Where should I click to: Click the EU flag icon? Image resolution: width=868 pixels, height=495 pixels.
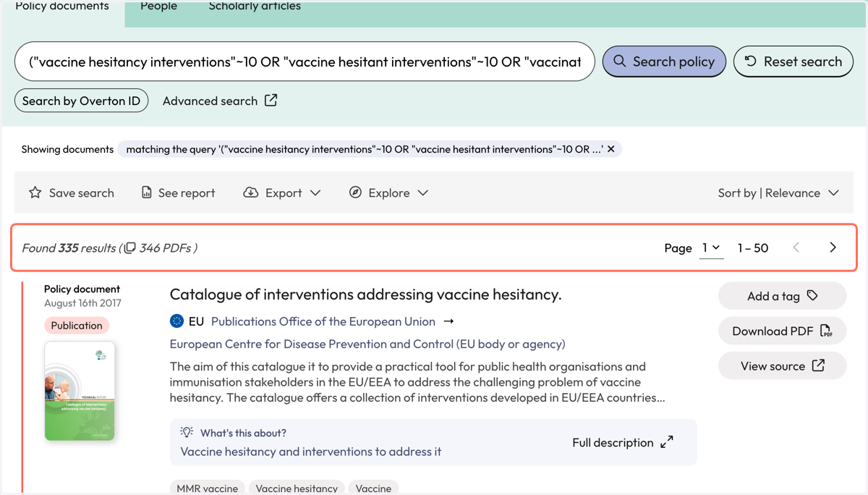(176, 321)
